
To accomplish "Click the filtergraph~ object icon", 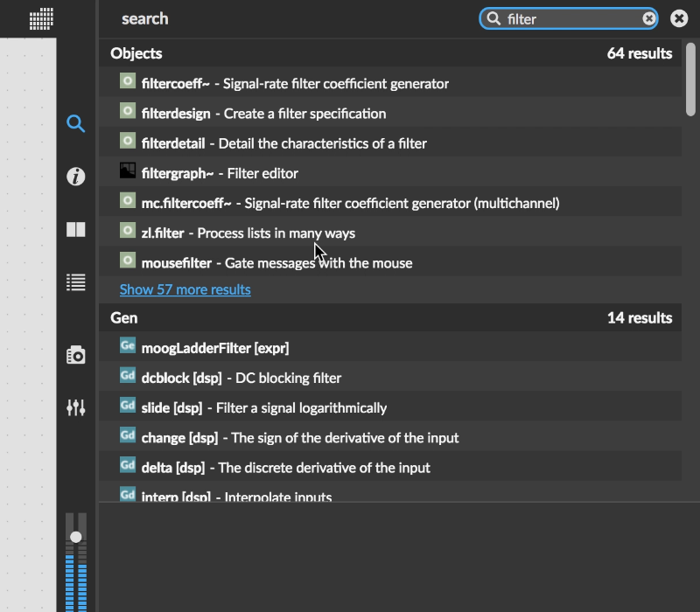I will point(128,172).
